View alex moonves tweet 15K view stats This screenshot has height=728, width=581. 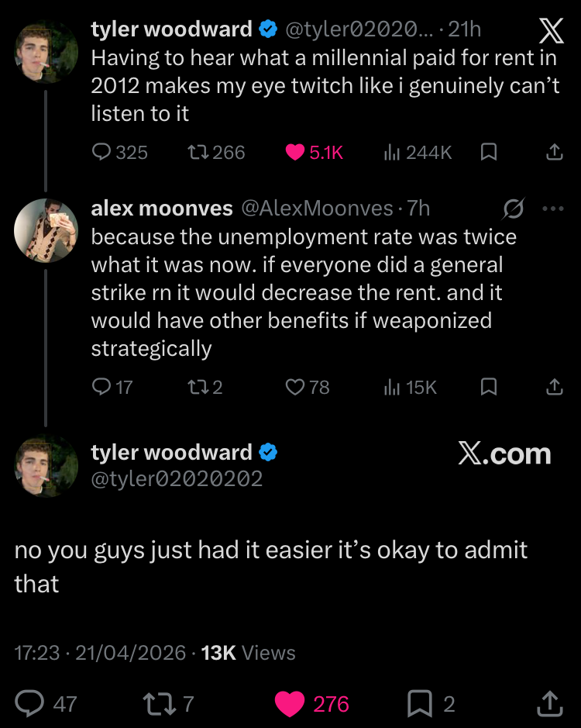pos(392,386)
